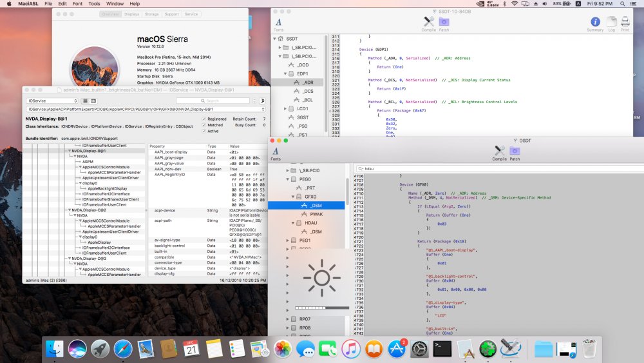Open Safari from the Dock
The image size is (644, 363).
pyautogui.click(x=123, y=349)
